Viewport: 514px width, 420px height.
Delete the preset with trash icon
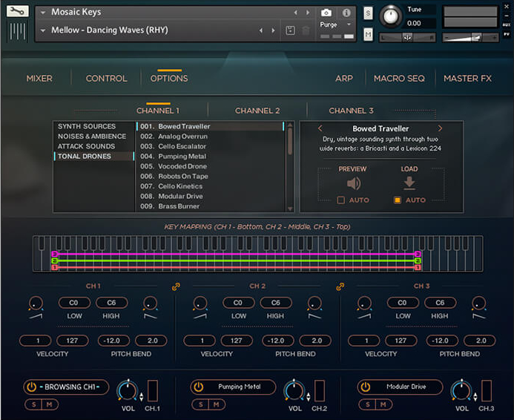306,30
